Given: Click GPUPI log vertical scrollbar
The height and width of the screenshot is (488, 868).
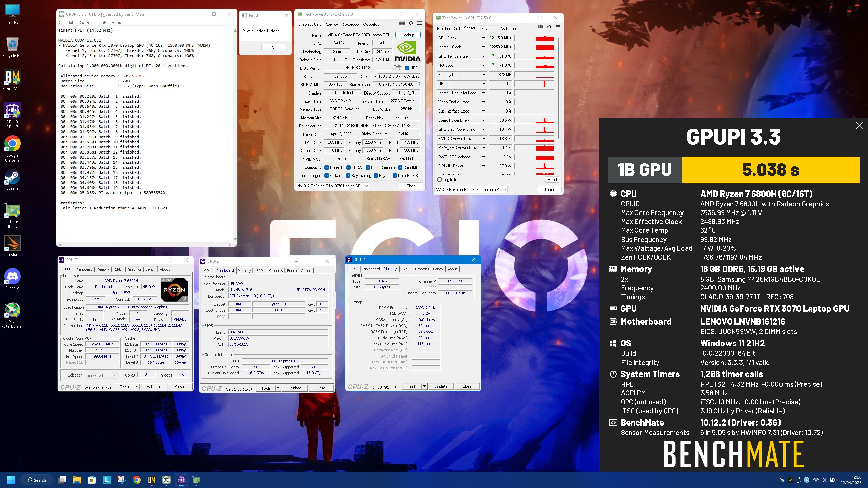Looking at the screenshot, I should click(x=235, y=135).
